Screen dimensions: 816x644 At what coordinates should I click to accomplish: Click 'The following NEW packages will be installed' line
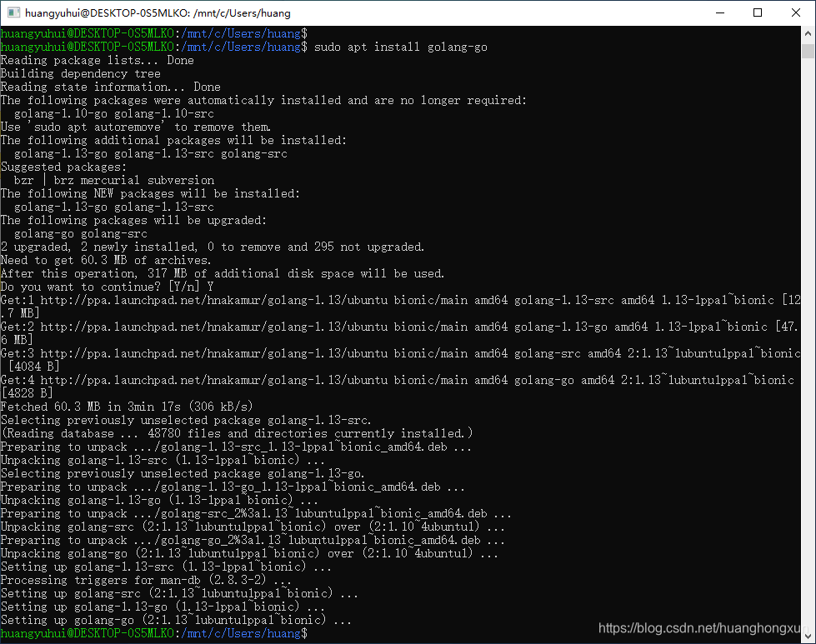(x=150, y=193)
